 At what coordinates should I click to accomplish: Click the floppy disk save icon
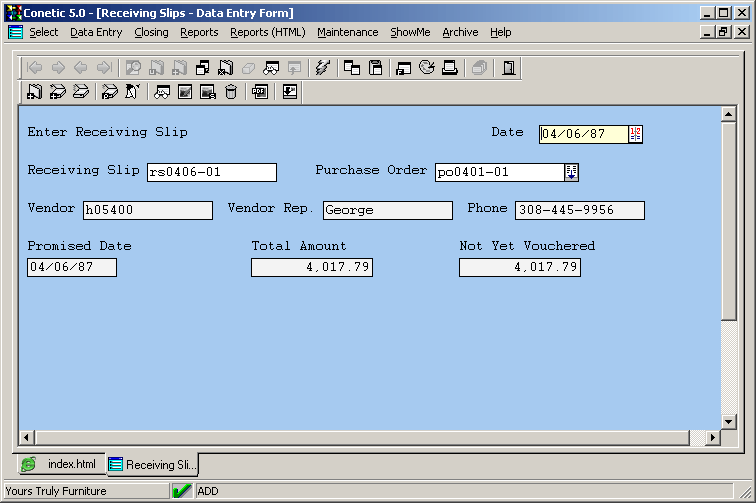pyautogui.click(x=376, y=68)
